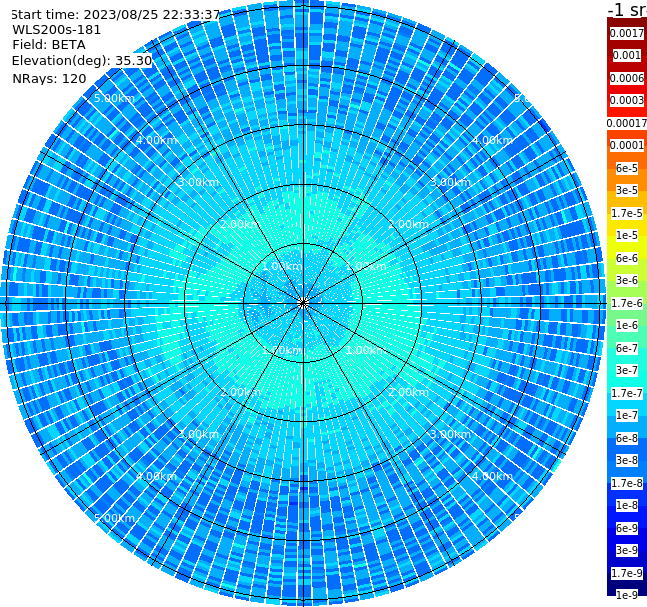Click the 3e-8 blue colorbar label
647x607 pixels.
coord(627,460)
